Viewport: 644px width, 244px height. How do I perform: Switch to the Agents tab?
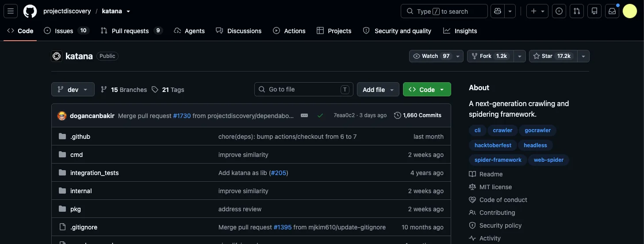(189, 31)
